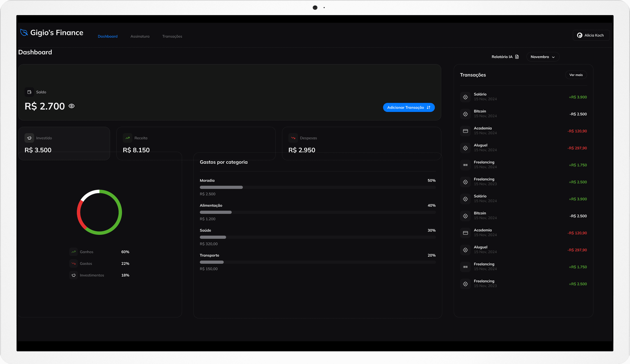Click the card icon beside first Academia transaction
Screen dimensions: 630x364
pos(465,131)
